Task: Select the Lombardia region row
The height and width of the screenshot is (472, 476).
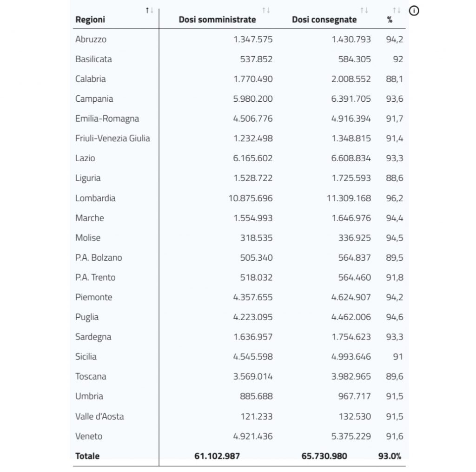Action: [x=239, y=198]
